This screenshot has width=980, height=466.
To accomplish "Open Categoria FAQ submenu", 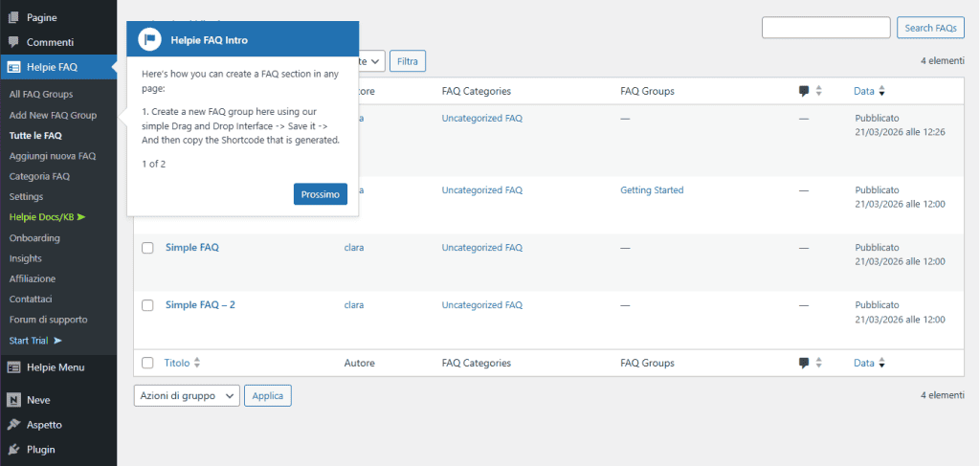I will 39,176.
